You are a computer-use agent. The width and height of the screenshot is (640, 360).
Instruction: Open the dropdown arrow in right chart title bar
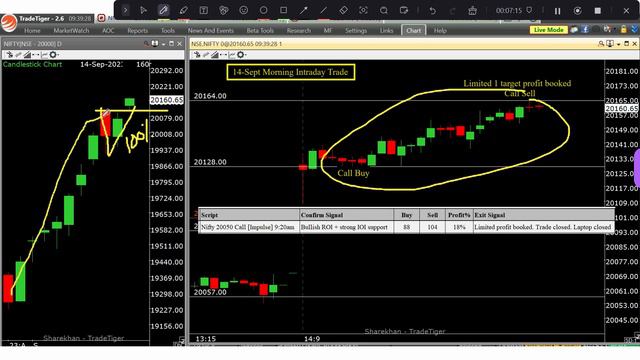point(618,44)
